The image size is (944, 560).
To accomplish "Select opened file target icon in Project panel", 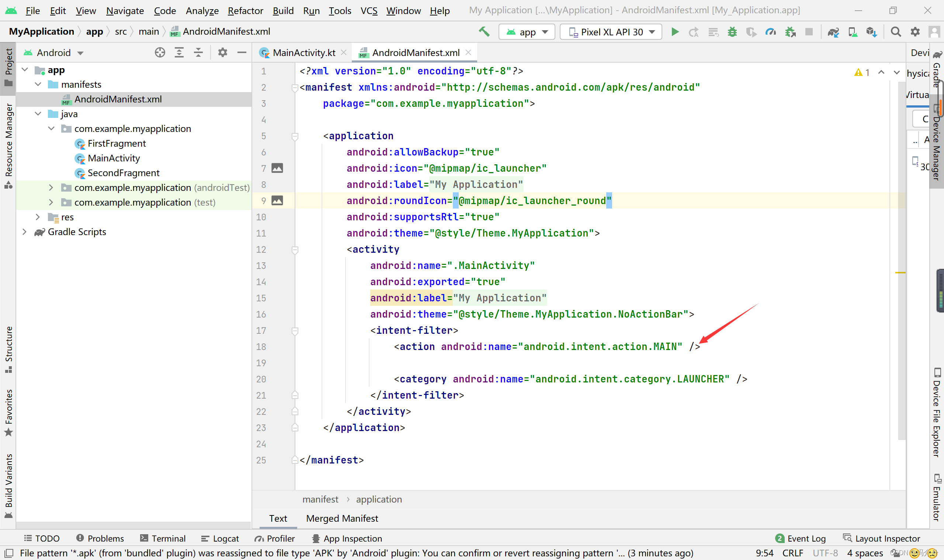I will point(160,52).
